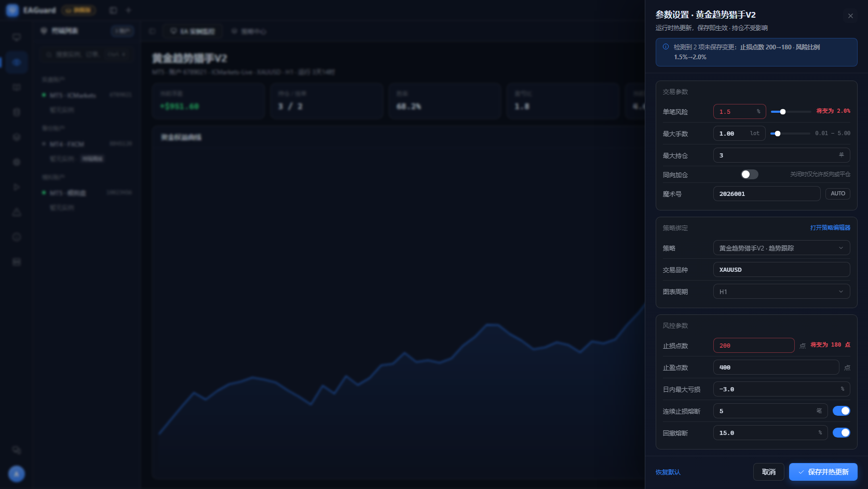This screenshot has height=489, width=868.
Task: Click the '将变为 180 点' hint text
Action: tap(831, 345)
